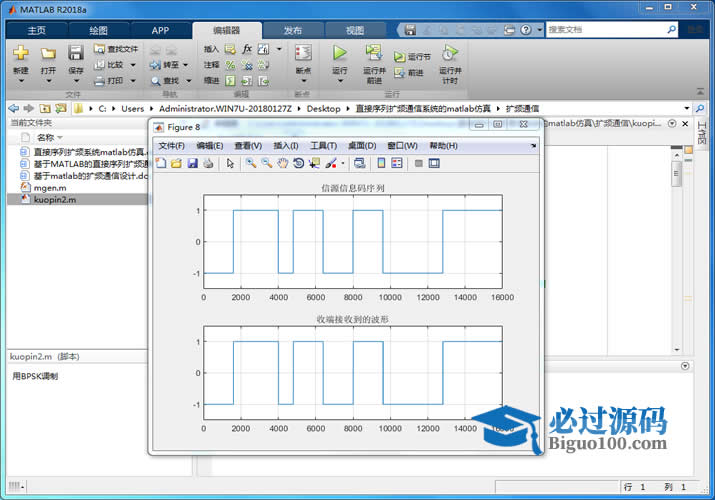The width and height of the screenshot is (715, 500).
Task: Open dropdown under 打开 button
Action: click(x=48, y=81)
